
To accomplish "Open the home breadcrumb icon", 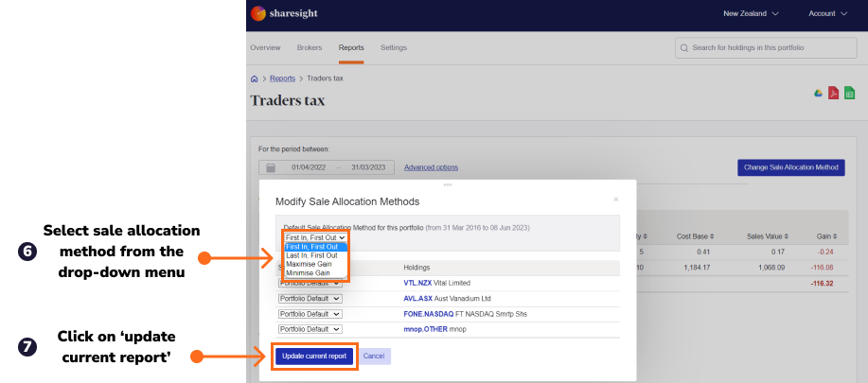I will [254, 78].
